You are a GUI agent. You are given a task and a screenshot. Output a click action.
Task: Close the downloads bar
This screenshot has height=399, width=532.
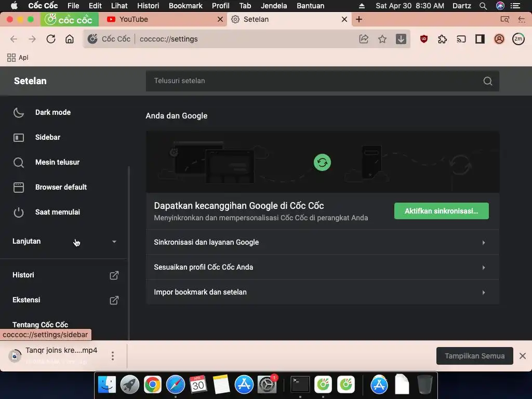[x=523, y=356]
